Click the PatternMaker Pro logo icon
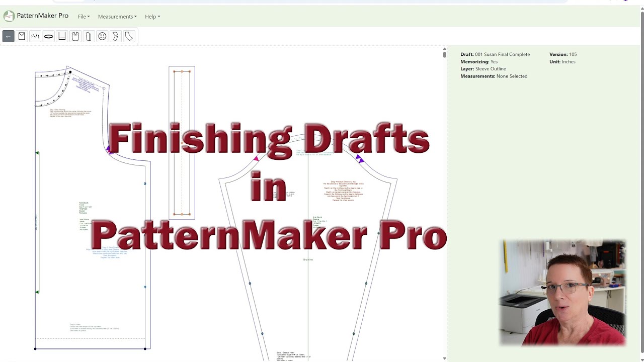Image resolution: width=644 pixels, height=362 pixels. [x=9, y=16]
